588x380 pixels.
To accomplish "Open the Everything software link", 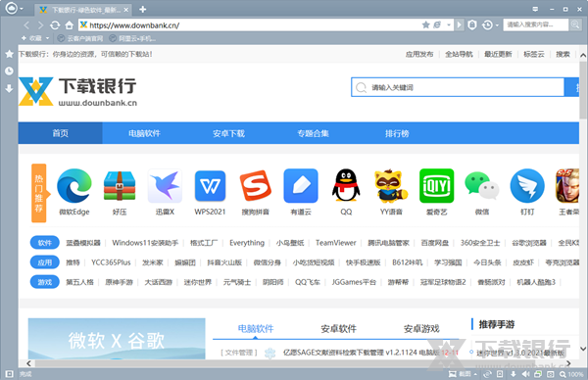I will [247, 243].
